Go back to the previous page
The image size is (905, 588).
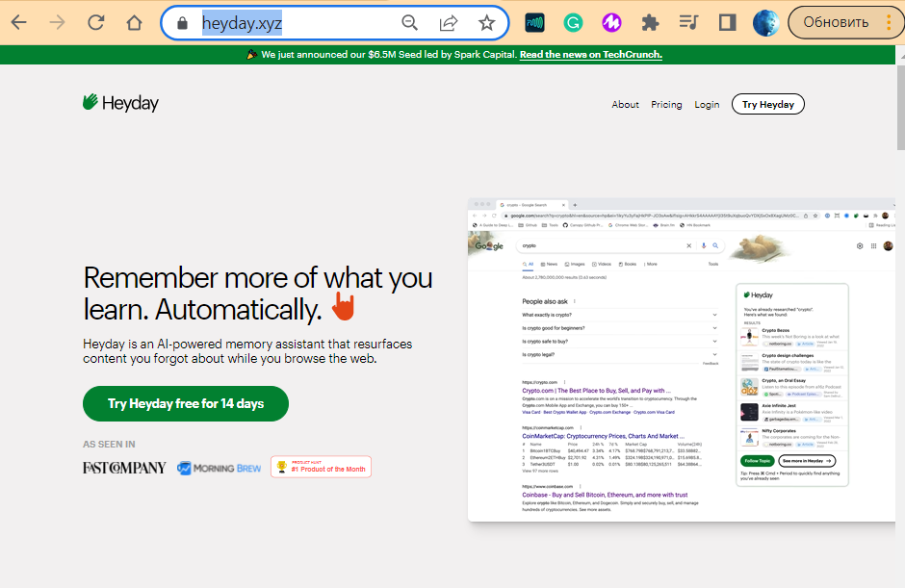click(x=19, y=22)
